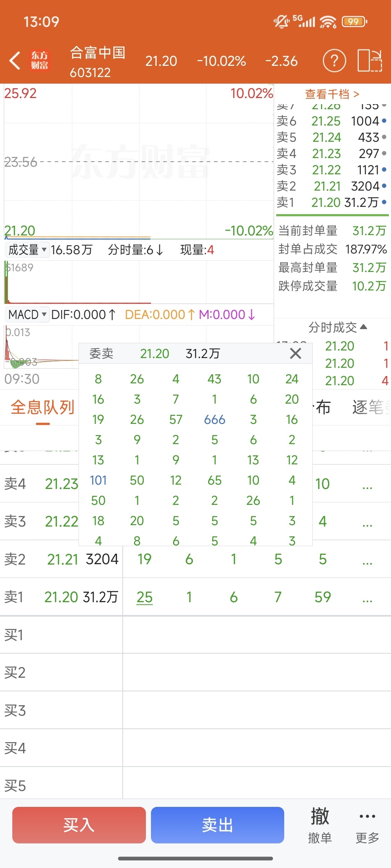Tap the 跌停成交量 10.2万 value
Image resolution: width=391 pixels, height=868 pixels.
(x=369, y=286)
